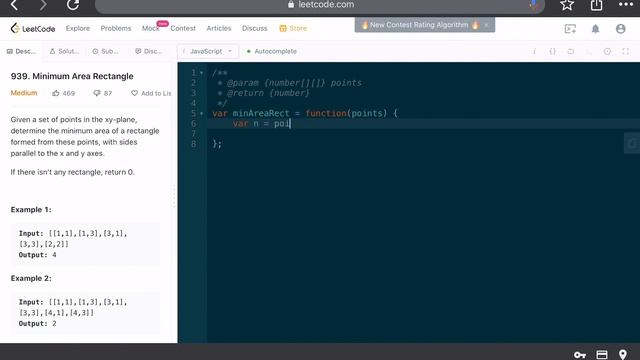Open the editor info icon

(x=534, y=51)
